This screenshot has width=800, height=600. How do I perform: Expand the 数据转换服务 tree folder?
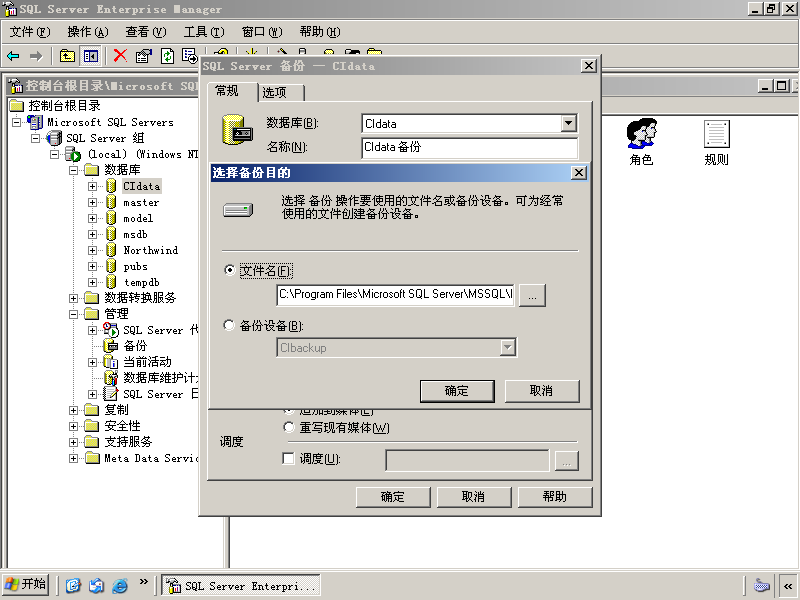[x=73, y=298]
